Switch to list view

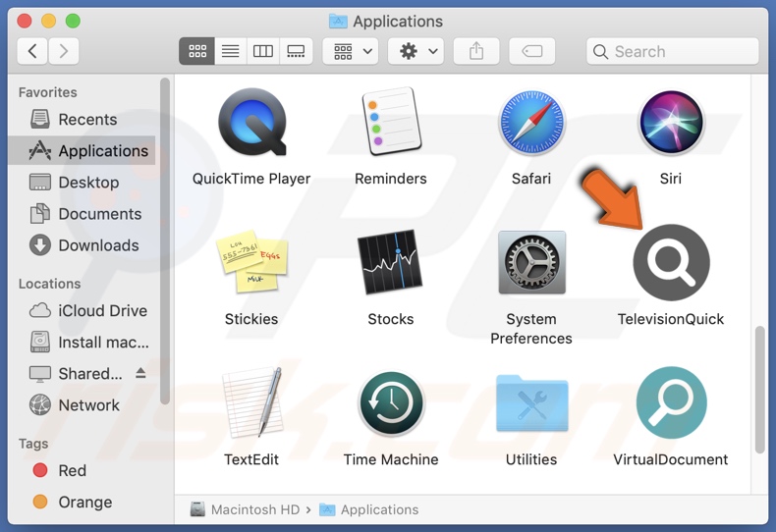point(230,51)
